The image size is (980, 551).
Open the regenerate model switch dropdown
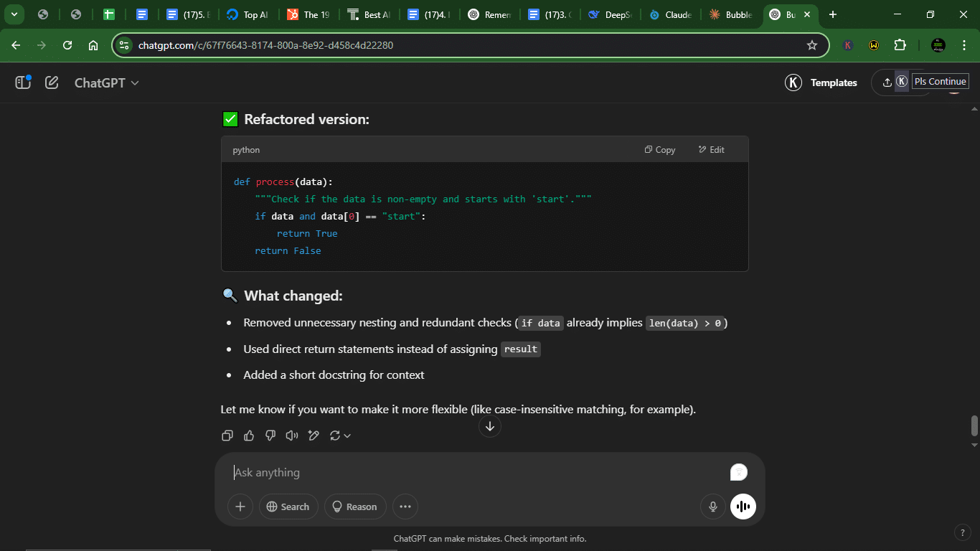(340, 435)
